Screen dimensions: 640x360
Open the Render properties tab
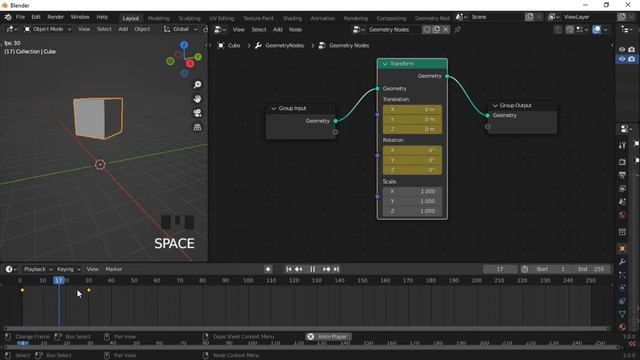(622, 162)
